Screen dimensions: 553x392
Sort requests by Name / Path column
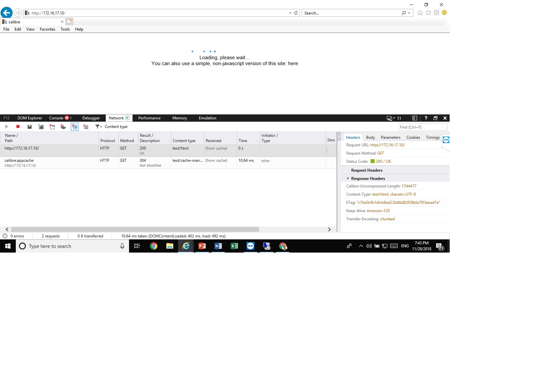[x=49, y=138]
